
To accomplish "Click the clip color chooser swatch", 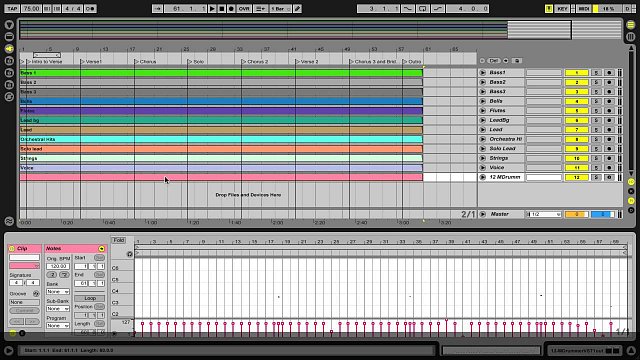I will (x=24, y=266).
